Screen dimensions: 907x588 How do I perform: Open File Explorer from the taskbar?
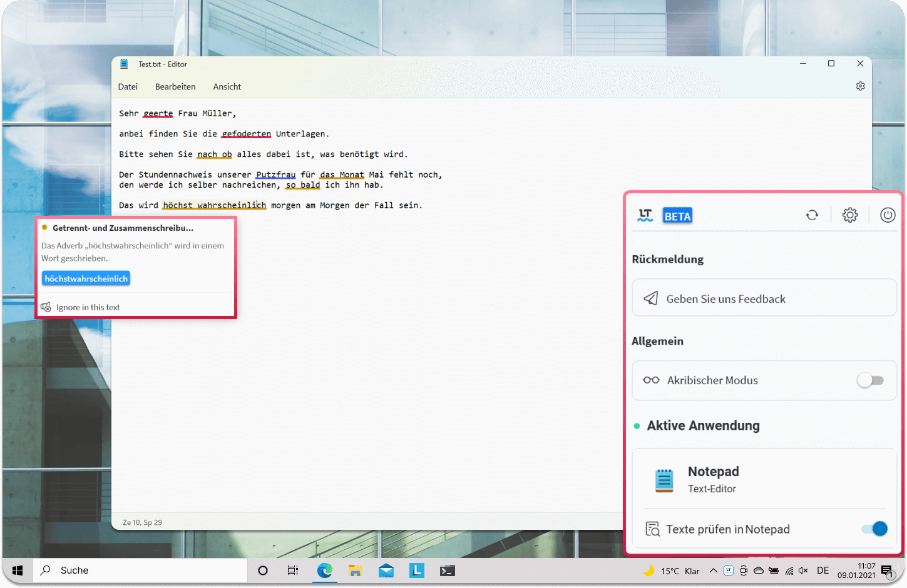pos(355,570)
